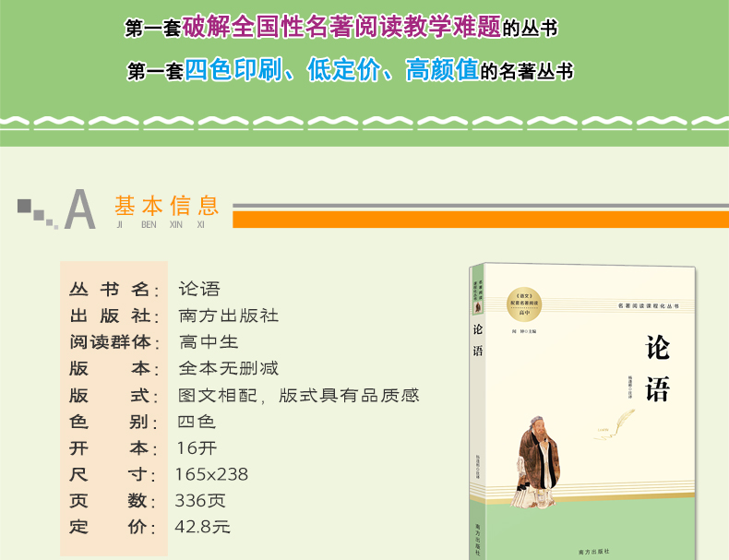Click the value 16开
The width and height of the screenshot is (729, 560).
[197, 448]
